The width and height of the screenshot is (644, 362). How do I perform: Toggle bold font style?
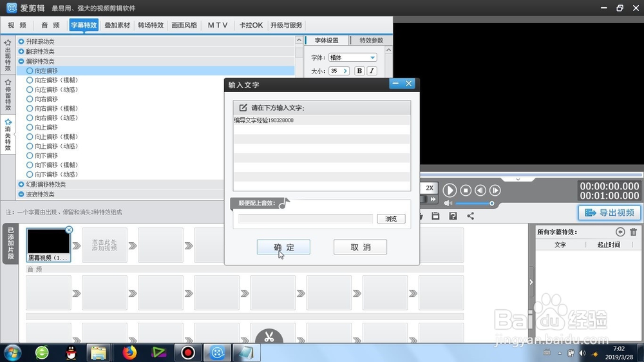pos(359,71)
